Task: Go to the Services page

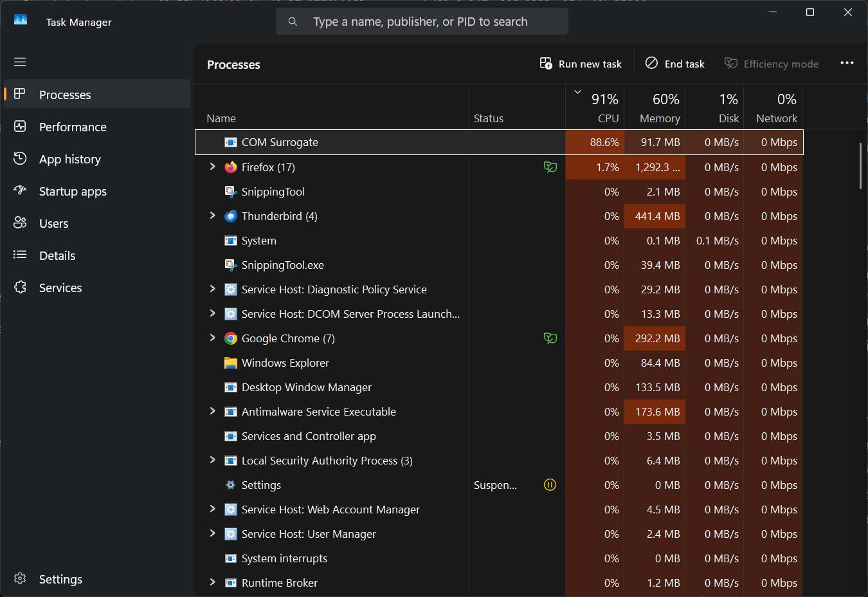Action: (60, 288)
